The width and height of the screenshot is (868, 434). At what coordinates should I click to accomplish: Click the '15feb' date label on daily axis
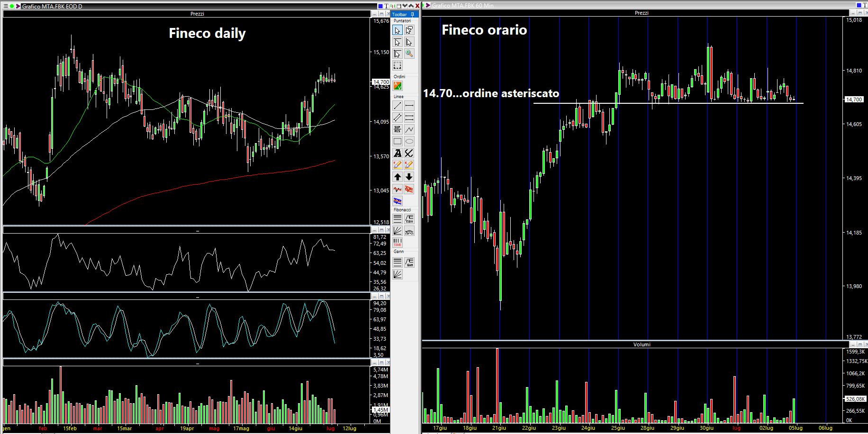pyautogui.click(x=70, y=428)
